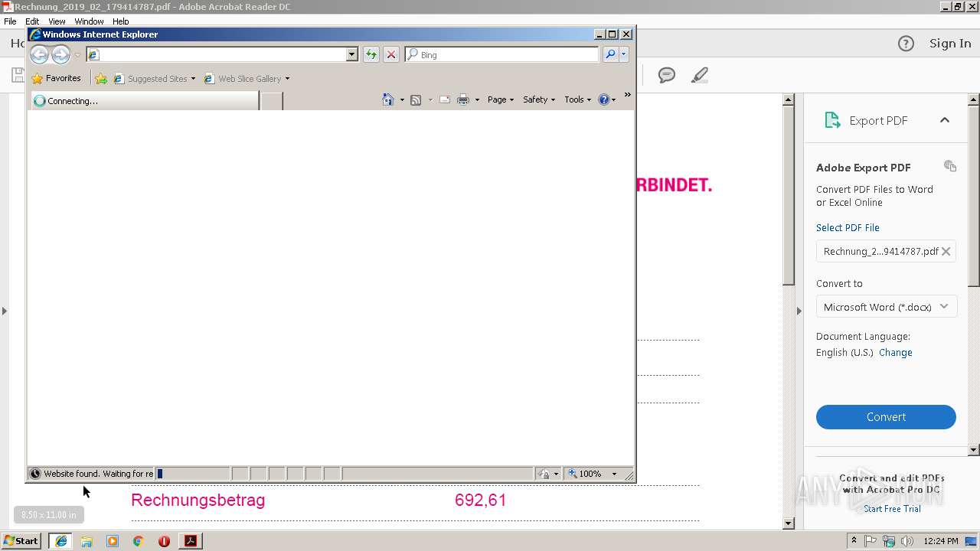Click Internet Explorer Forward button
Viewport: 980px width, 551px height.
click(60, 54)
